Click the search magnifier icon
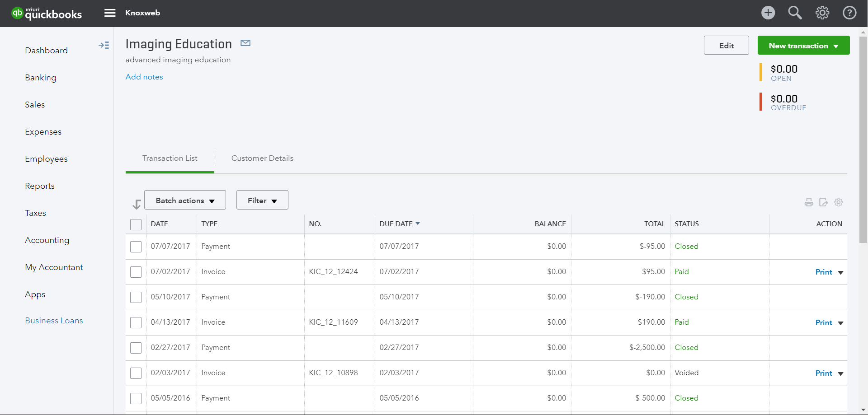The image size is (868, 415). (x=795, y=13)
